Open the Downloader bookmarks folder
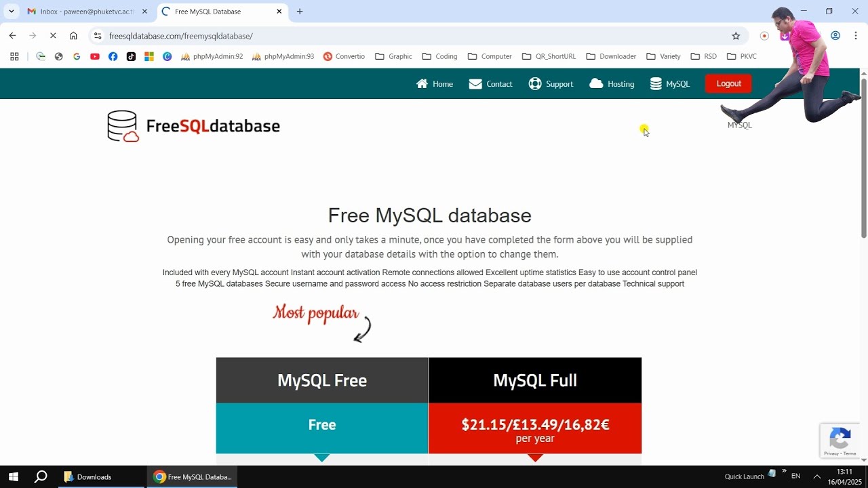 click(x=611, y=56)
